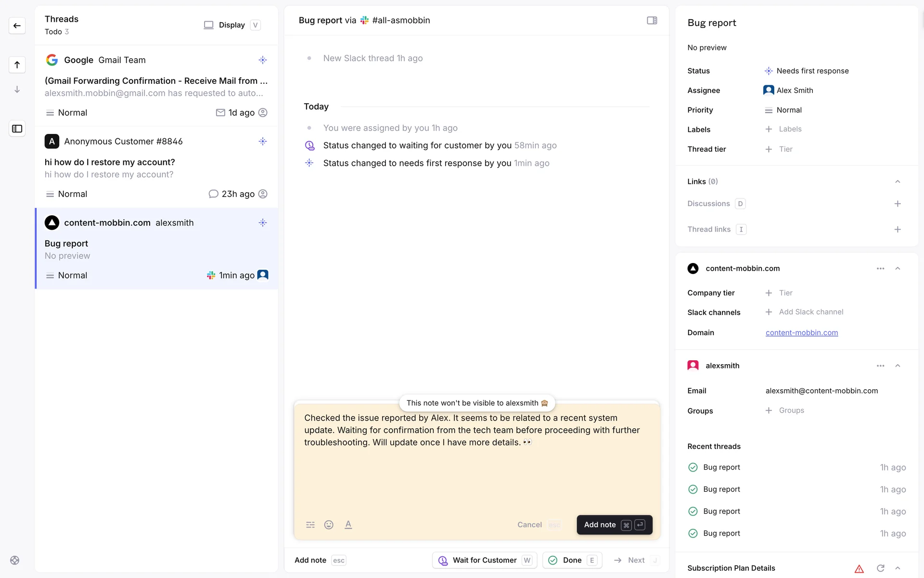Image resolution: width=924 pixels, height=578 pixels.
Task: Refresh the Subscription Plan Details
Action: [x=880, y=568]
